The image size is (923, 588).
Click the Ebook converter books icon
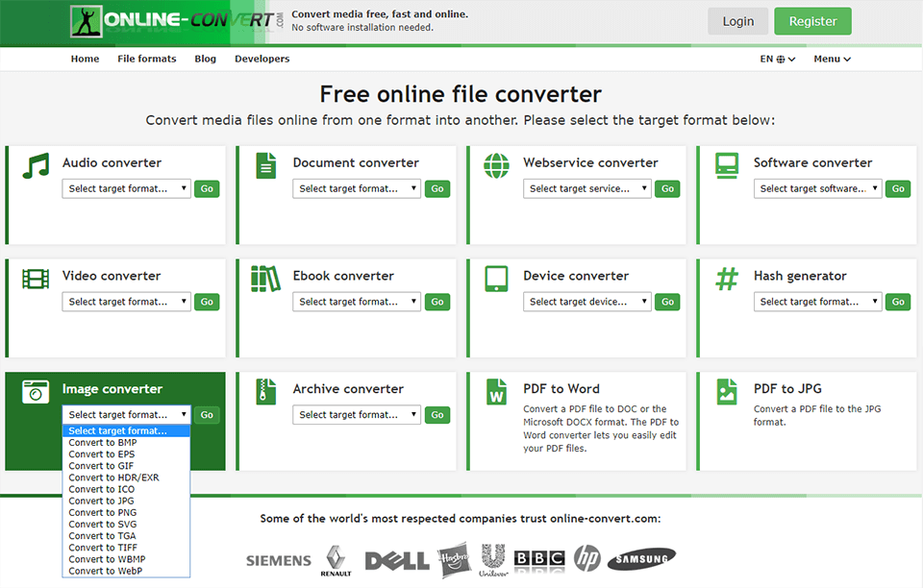point(265,278)
